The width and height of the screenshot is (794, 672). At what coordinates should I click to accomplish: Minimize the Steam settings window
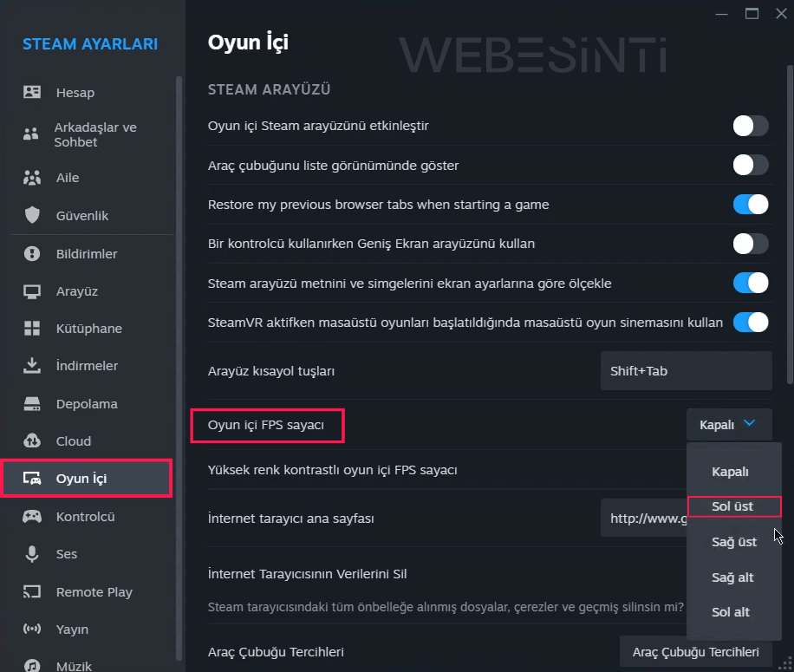click(721, 14)
